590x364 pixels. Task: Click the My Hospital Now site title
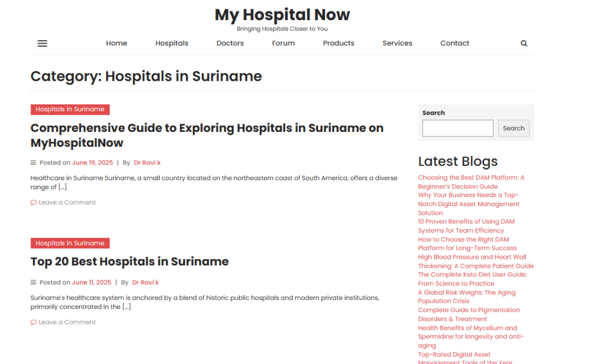(282, 15)
